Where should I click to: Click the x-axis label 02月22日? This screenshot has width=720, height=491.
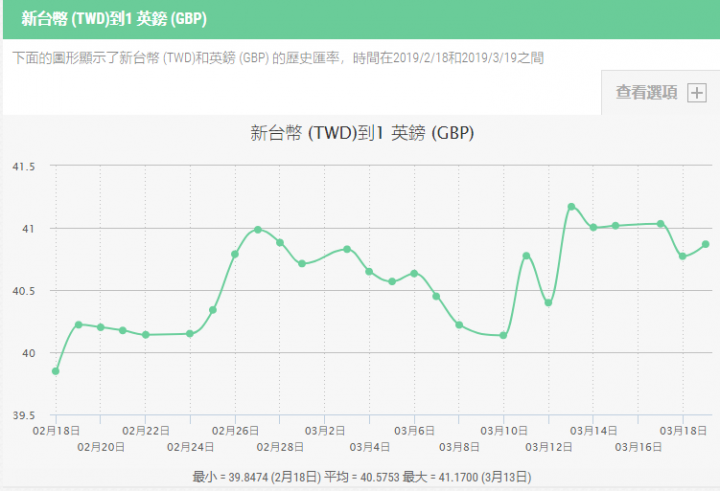pyautogui.click(x=146, y=431)
